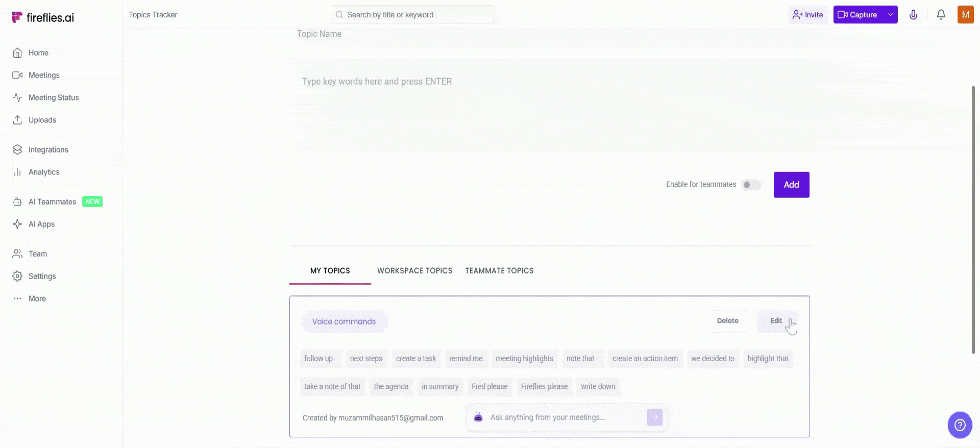Screen dimensions: 980x448
Task: Edit the Voice commands topic
Action: coord(776,321)
